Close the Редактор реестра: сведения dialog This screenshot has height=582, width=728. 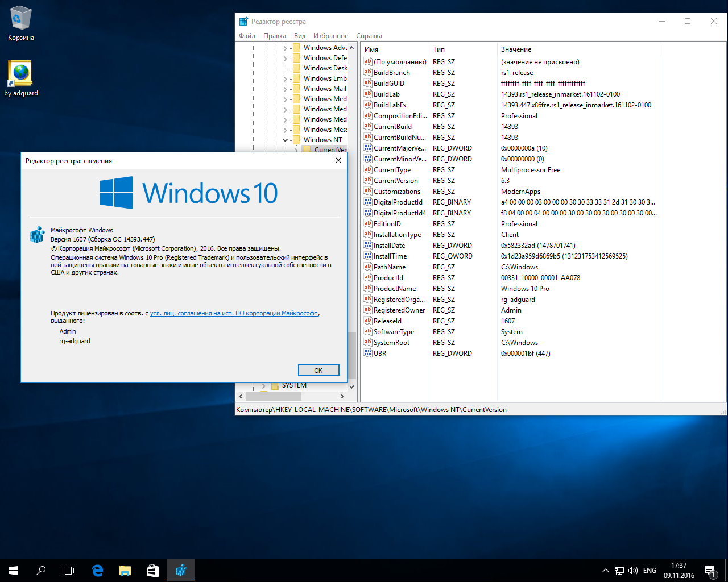click(338, 161)
